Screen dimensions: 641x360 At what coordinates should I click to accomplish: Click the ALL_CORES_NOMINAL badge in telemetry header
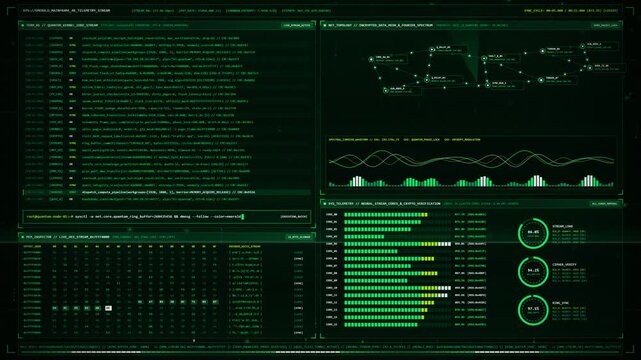coord(605,203)
